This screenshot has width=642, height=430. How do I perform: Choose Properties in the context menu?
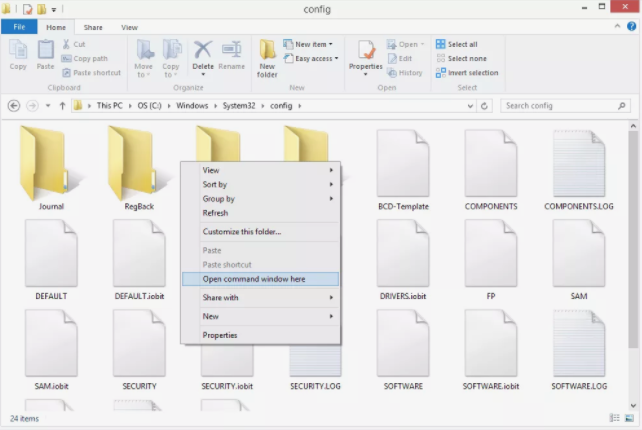260,335
